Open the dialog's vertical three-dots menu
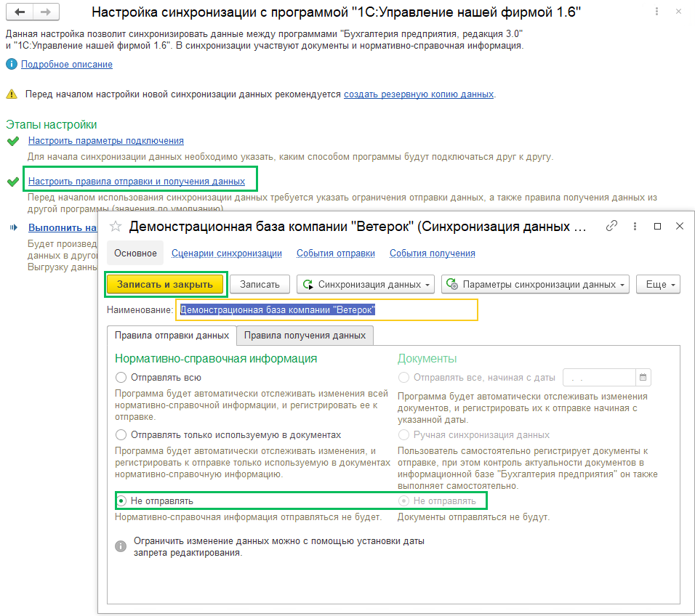Screen dimensions: 695x616 (635, 227)
